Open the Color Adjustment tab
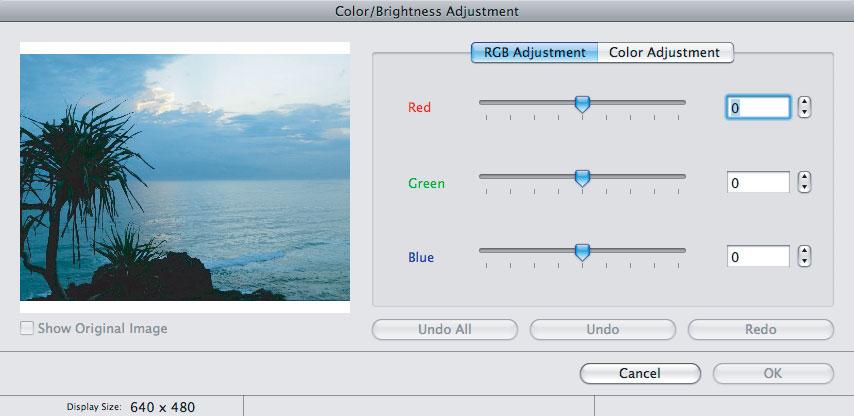The height and width of the screenshot is (416, 854). pos(666,53)
